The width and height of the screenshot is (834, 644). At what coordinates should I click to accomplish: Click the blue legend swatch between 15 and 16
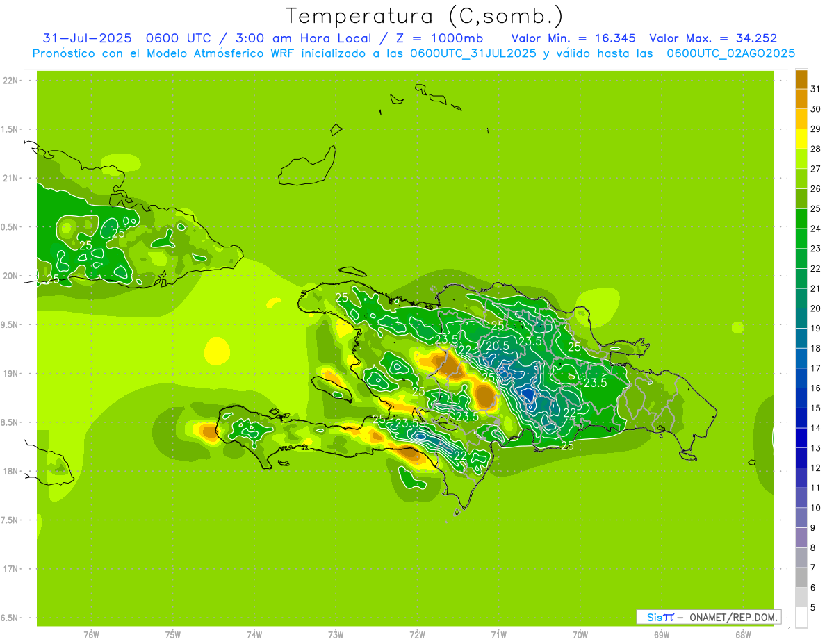pos(801,399)
